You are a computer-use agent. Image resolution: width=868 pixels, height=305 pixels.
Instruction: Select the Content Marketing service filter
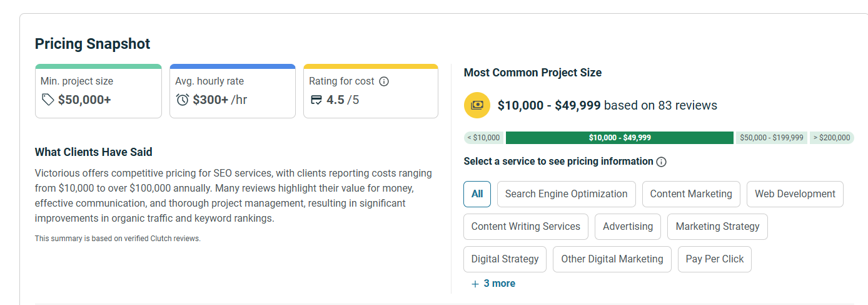691,194
